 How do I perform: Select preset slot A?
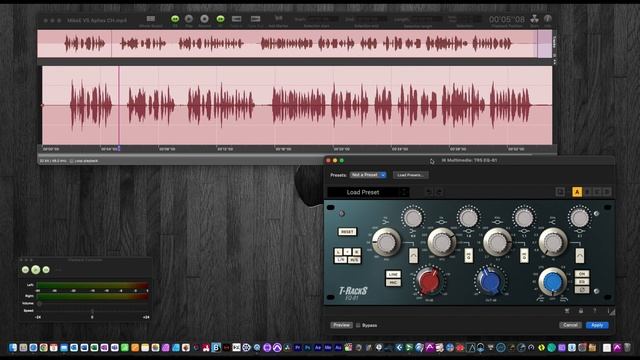[577, 191]
